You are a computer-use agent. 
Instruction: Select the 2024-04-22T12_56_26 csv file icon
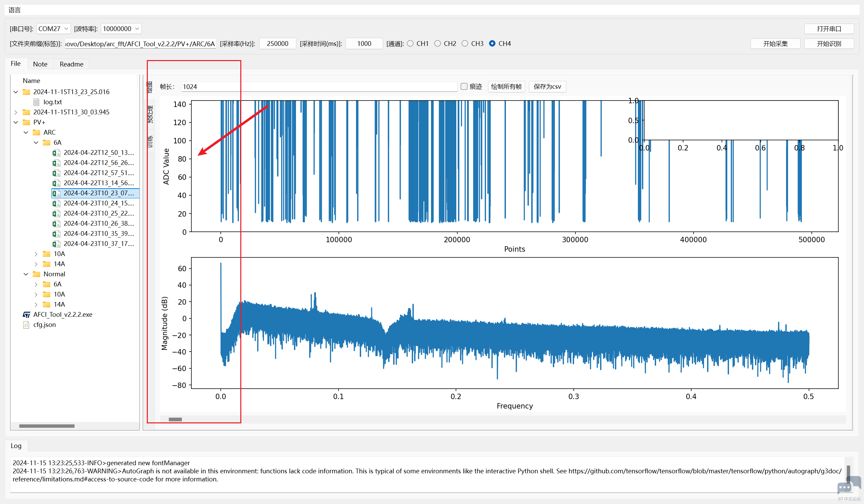pos(56,163)
